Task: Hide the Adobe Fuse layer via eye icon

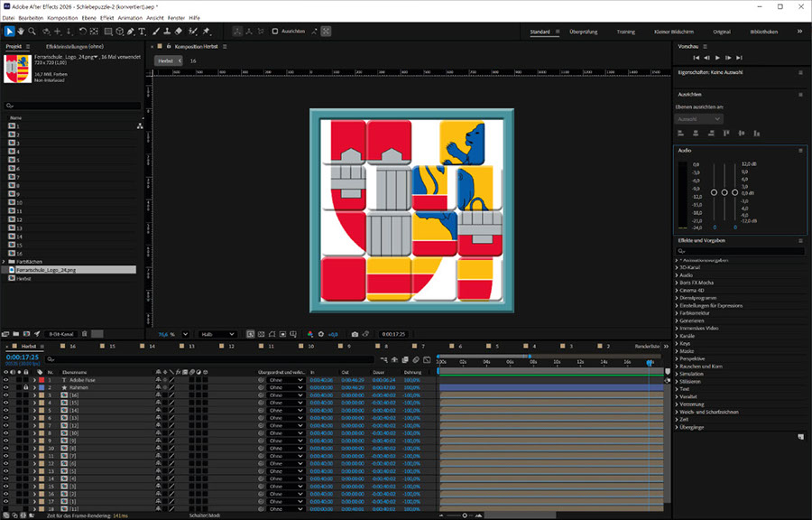Action: point(6,380)
